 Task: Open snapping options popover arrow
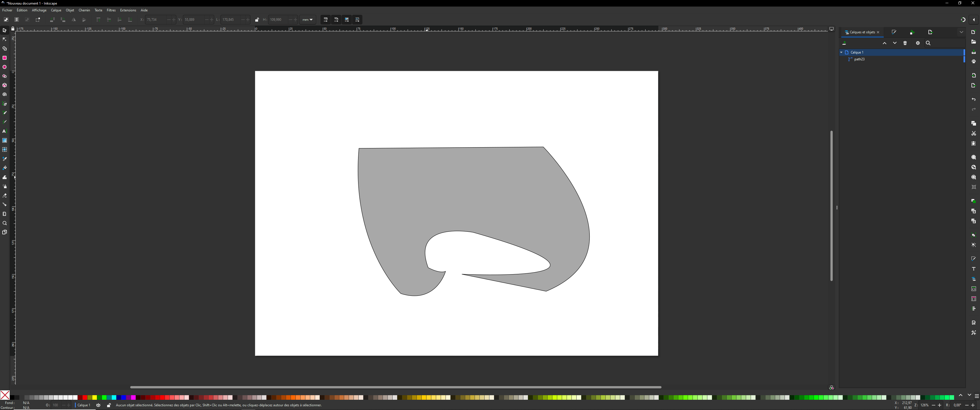click(x=973, y=19)
